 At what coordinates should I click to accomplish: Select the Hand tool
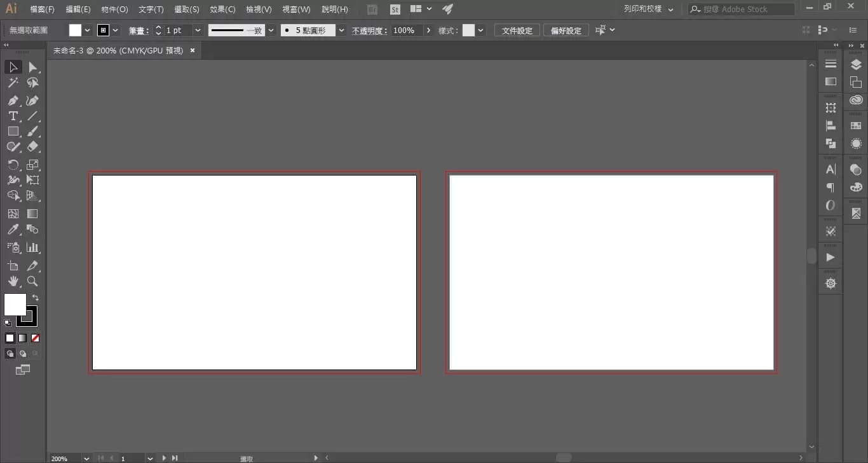13,281
